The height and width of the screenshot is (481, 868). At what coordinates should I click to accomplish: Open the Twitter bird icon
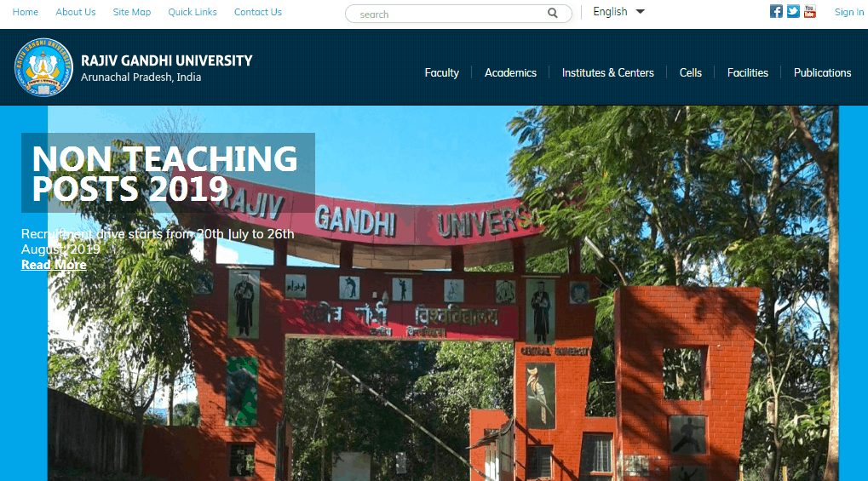click(793, 11)
